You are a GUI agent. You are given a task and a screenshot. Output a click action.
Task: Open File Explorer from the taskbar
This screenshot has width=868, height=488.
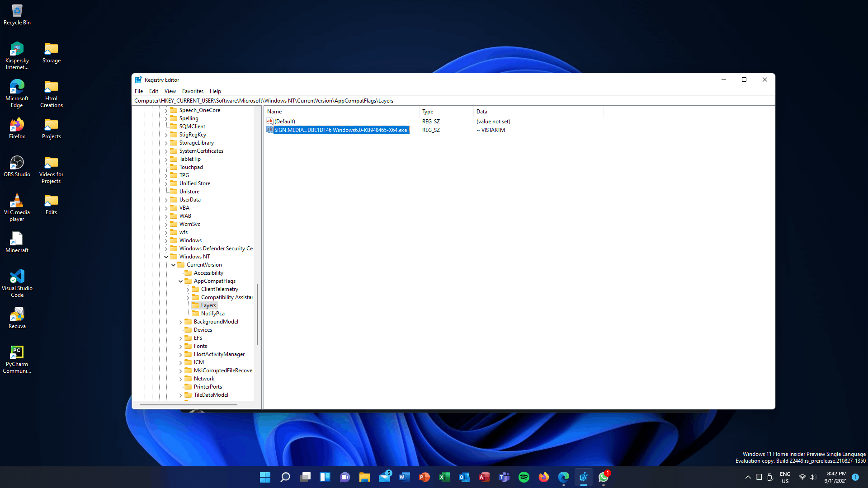click(365, 477)
